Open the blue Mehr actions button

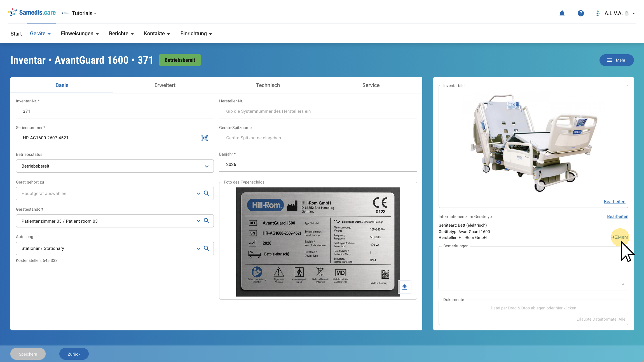click(617, 60)
